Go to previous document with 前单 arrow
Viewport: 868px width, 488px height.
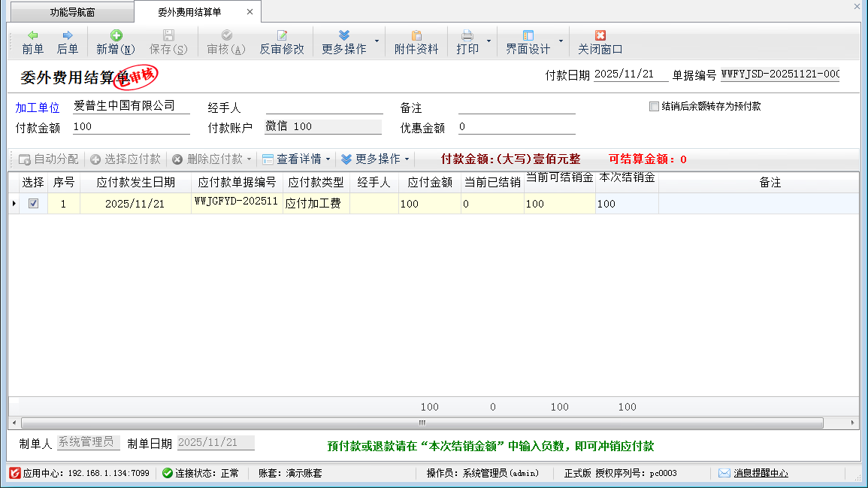point(32,35)
